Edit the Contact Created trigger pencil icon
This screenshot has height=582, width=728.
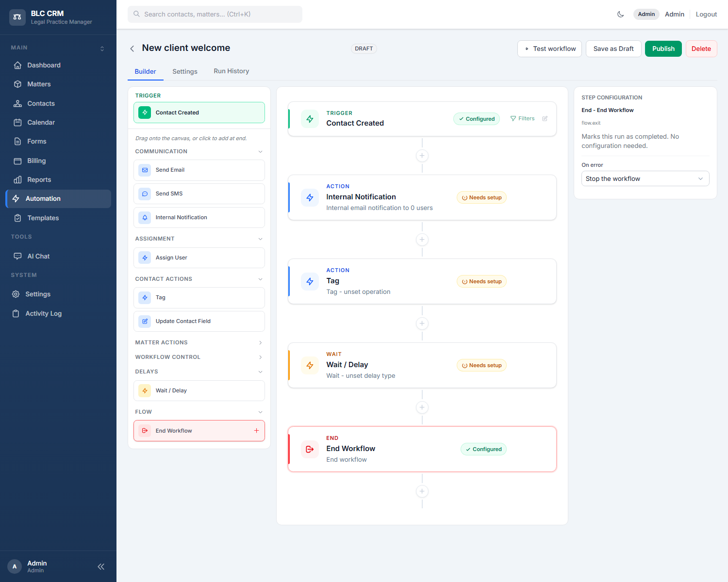545,119
